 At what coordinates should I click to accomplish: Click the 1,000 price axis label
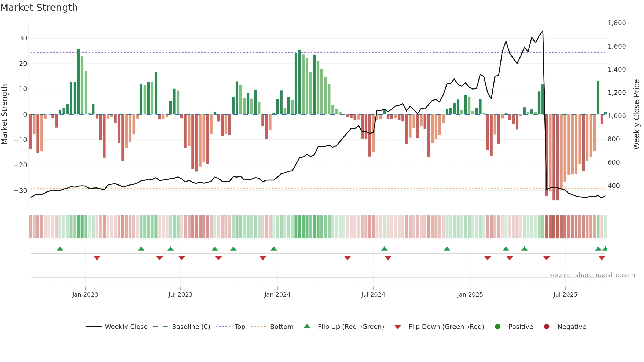coord(617,116)
